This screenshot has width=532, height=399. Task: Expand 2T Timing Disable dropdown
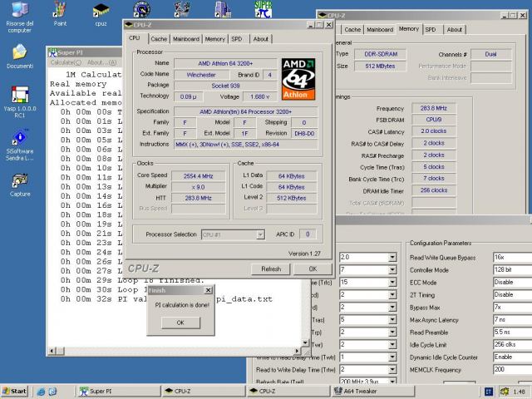(x=512, y=295)
